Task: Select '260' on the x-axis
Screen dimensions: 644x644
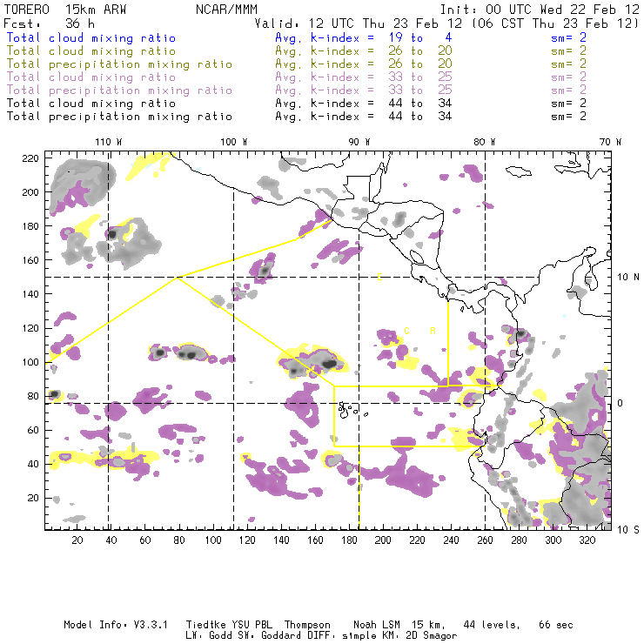Action: click(485, 540)
